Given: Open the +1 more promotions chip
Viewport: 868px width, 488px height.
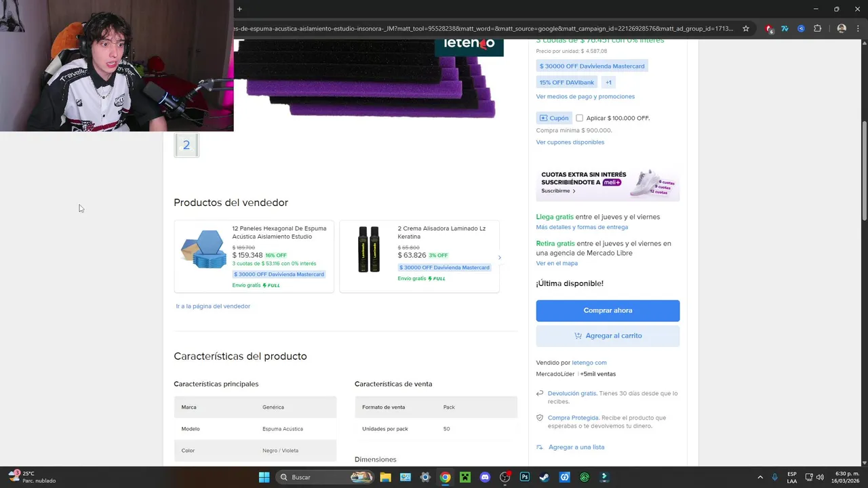Looking at the screenshot, I should pos(608,83).
